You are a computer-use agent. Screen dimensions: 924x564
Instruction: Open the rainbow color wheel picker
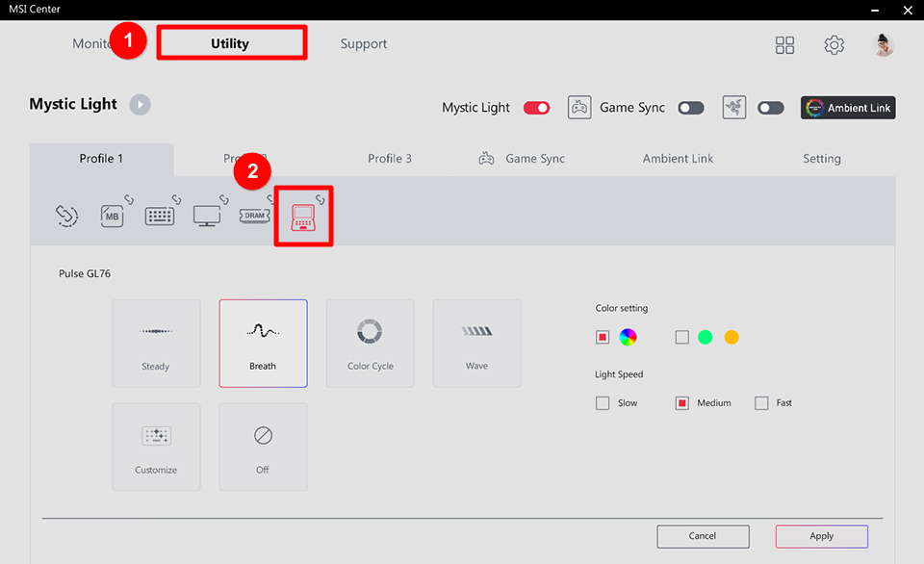tap(629, 337)
